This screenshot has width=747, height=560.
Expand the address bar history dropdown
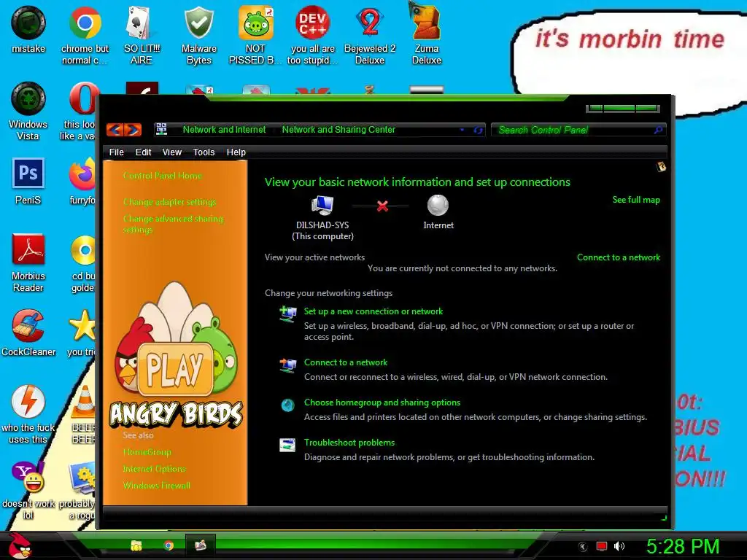pos(462,130)
